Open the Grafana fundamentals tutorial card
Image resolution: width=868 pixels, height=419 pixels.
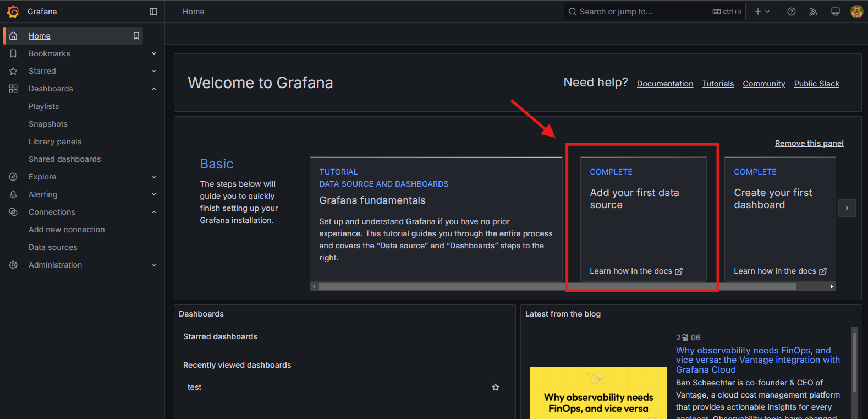(x=436, y=219)
